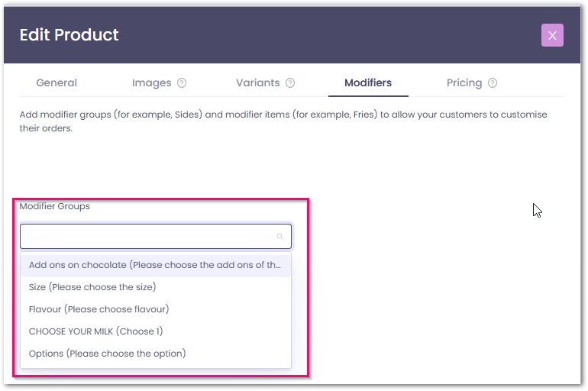Open the Pricing tab
This screenshot has height=391, width=588.
pyautogui.click(x=464, y=82)
